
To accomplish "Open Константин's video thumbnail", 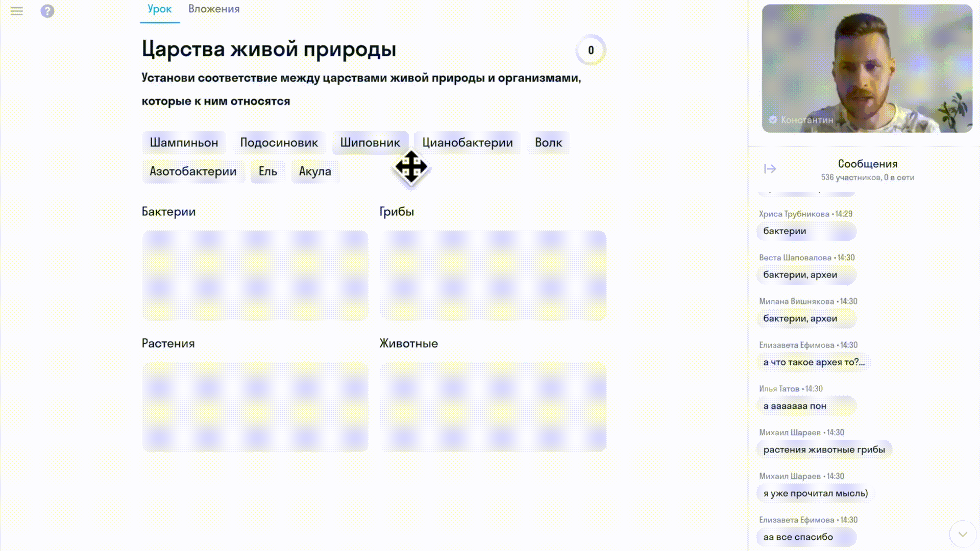I will pyautogui.click(x=867, y=68).
